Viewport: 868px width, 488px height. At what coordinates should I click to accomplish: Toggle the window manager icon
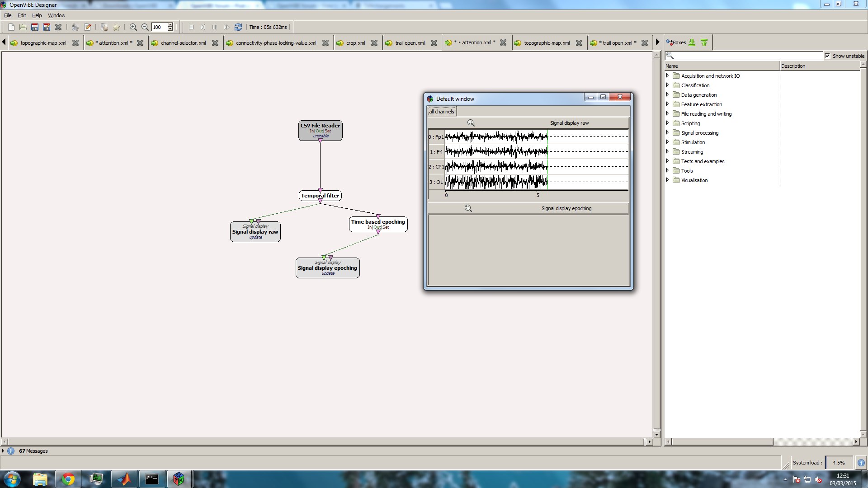click(x=104, y=27)
